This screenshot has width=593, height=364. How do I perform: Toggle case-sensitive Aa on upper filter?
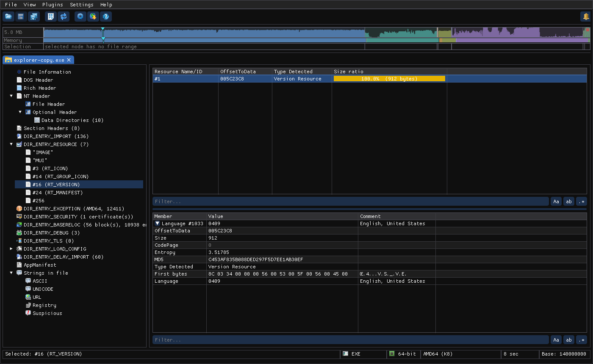(556, 201)
